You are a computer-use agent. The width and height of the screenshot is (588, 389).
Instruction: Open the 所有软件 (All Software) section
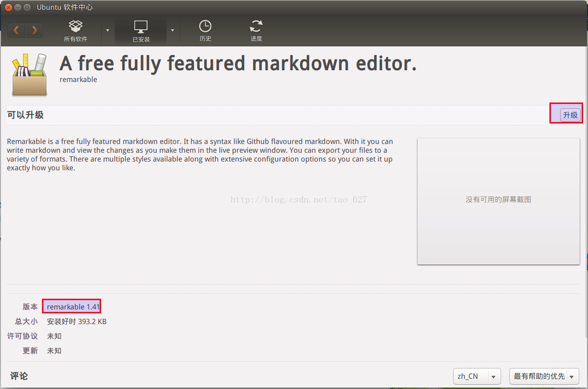pyautogui.click(x=76, y=31)
